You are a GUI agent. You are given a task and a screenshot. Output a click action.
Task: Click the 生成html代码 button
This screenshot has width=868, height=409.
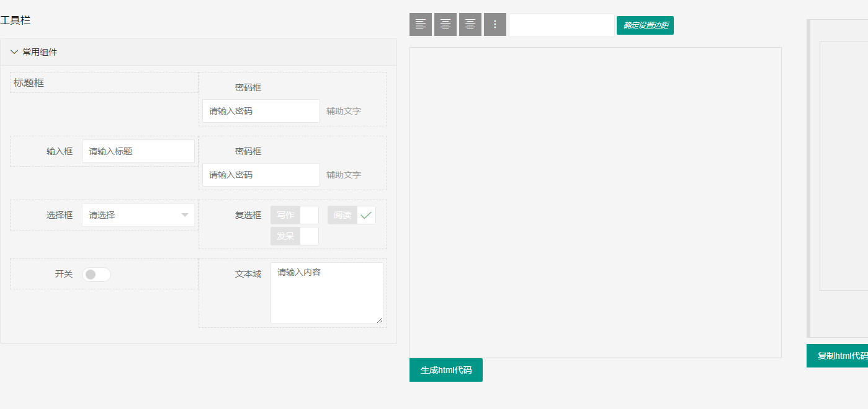tap(446, 370)
